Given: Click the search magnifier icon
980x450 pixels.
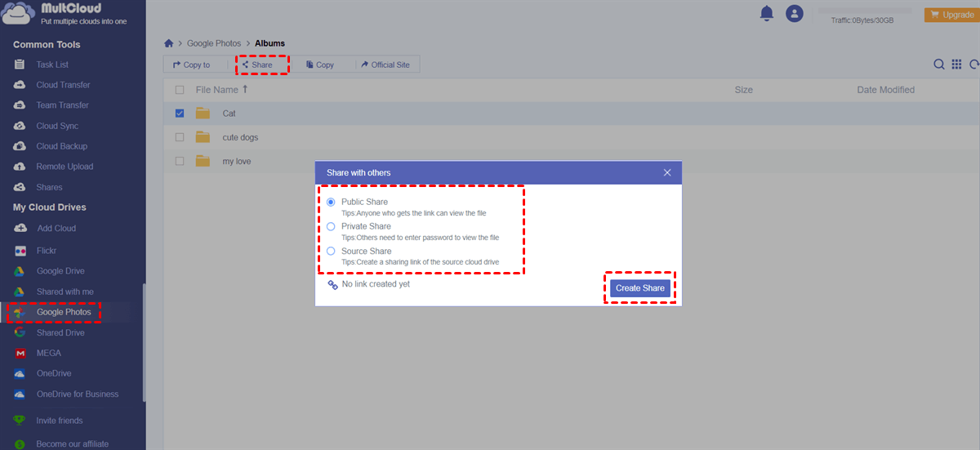Looking at the screenshot, I should click(x=939, y=65).
